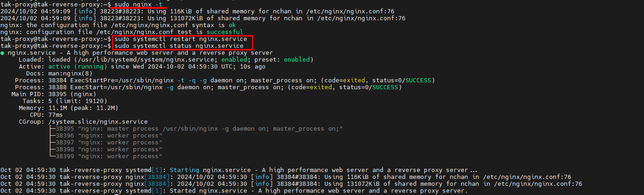644x195 pixels.
Task: Click the 'sudo nginx -t' command text
Action: click(x=138, y=4)
